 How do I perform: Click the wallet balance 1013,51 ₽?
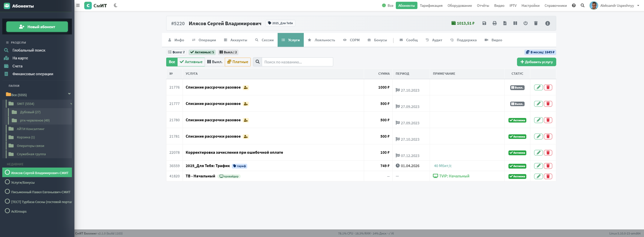point(463,23)
